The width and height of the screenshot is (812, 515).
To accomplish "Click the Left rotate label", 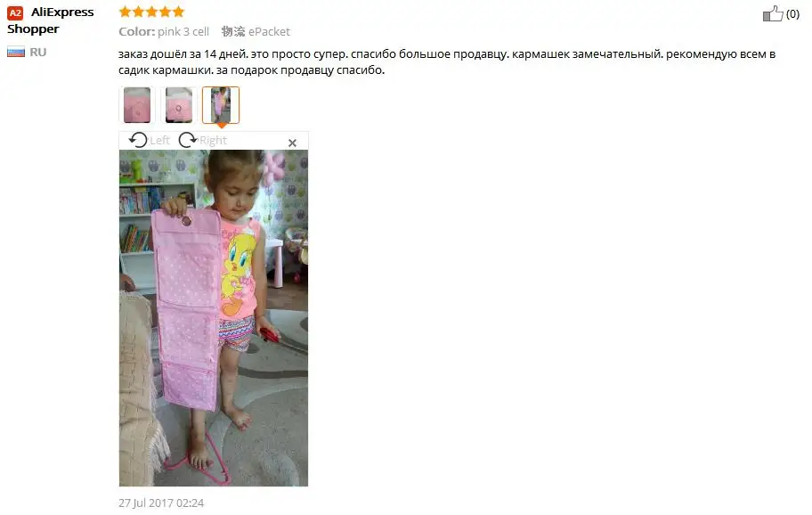I will [159, 141].
